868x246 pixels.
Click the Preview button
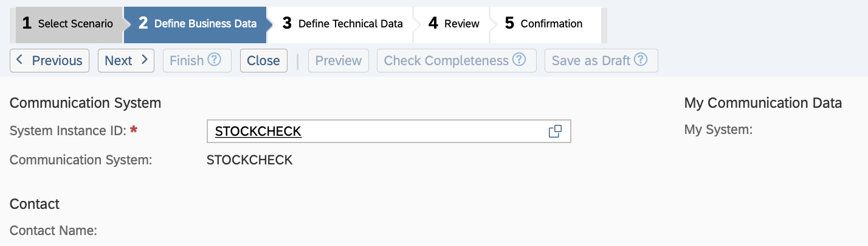point(338,61)
